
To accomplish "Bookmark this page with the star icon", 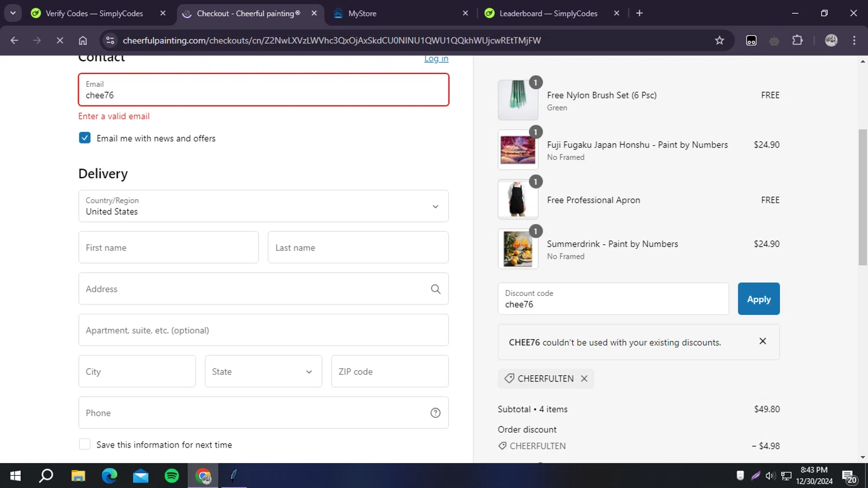I will 719,41.
